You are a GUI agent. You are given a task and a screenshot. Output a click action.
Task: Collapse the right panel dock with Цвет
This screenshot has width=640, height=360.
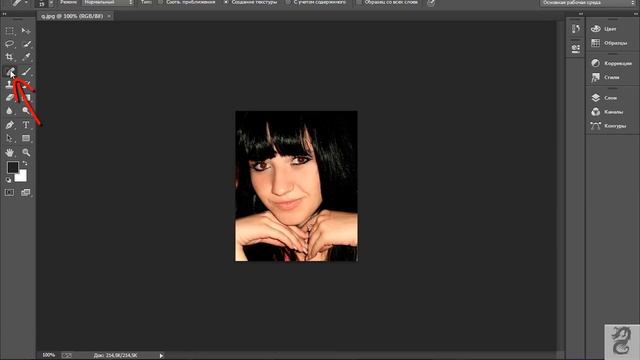pos(636,14)
